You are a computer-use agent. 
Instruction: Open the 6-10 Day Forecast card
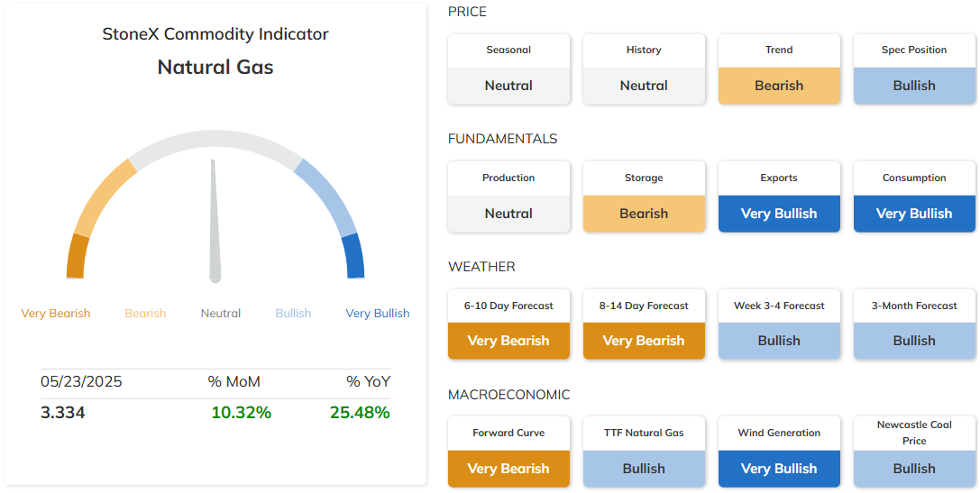[508, 324]
